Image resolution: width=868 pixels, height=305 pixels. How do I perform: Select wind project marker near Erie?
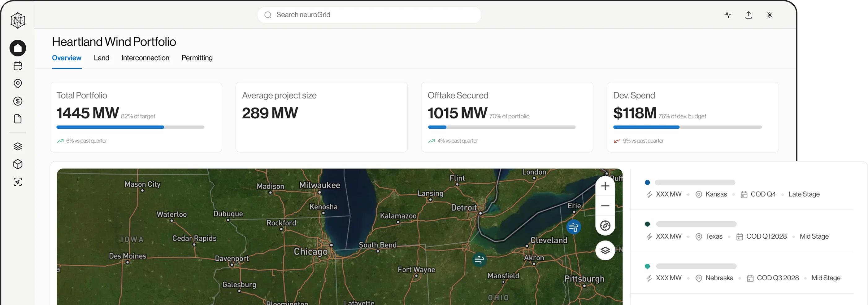(x=574, y=227)
